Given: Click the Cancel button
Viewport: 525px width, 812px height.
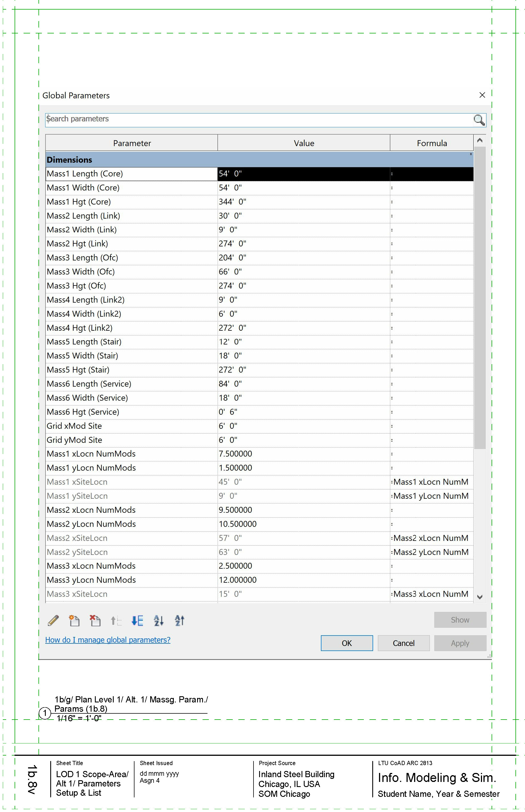Looking at the screenshot, I should (x=404, y=643).
